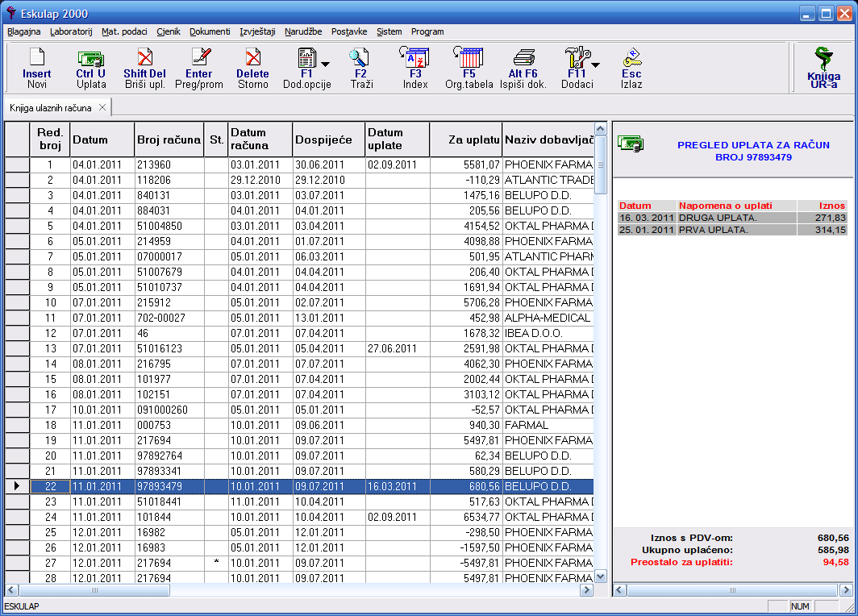Click the table horizontal scroll left arrow
This screenshot has width=858, height=616.
11,589
